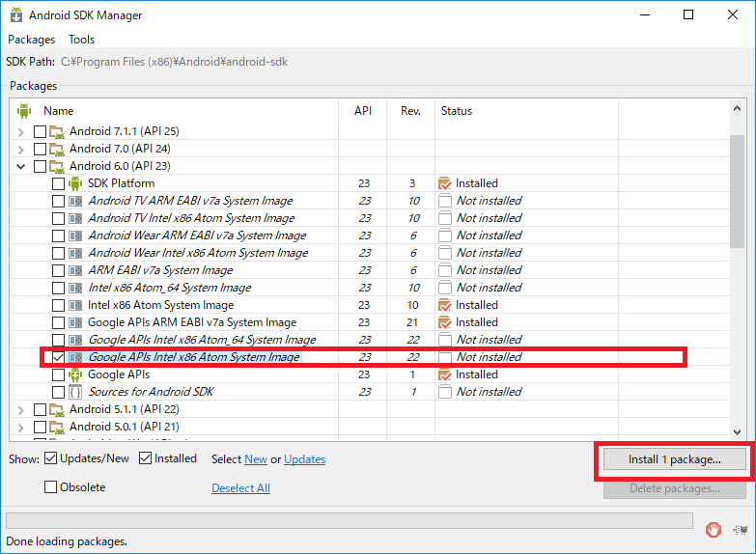Screen dimensions: 756x554
Task: Click the folder icon for Android 7.0 (API 24)
Action: coord(57,149)
